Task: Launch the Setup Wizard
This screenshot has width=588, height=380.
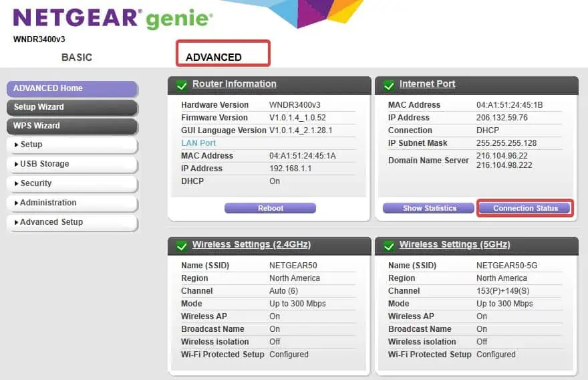Action: pos(72,107)
